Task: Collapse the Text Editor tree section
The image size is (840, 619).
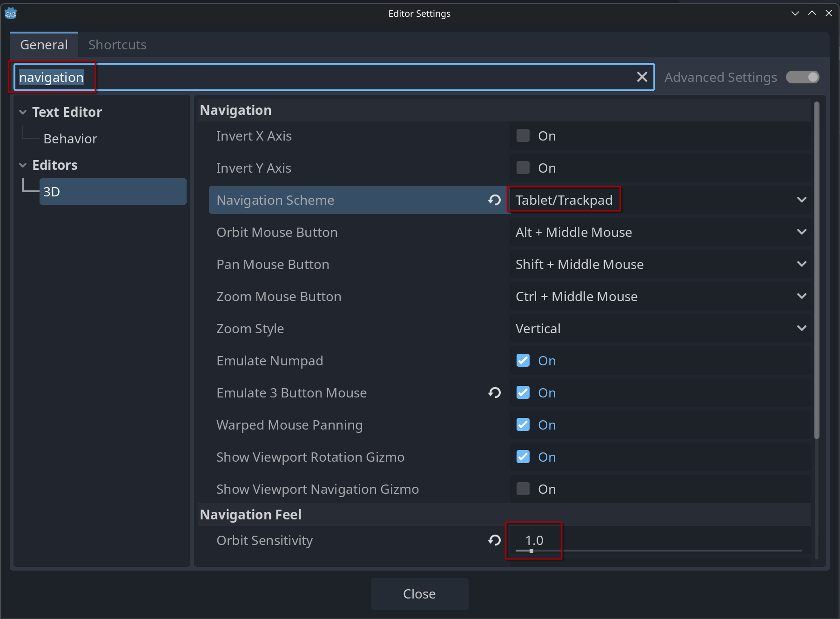Action: pos(23,112)
